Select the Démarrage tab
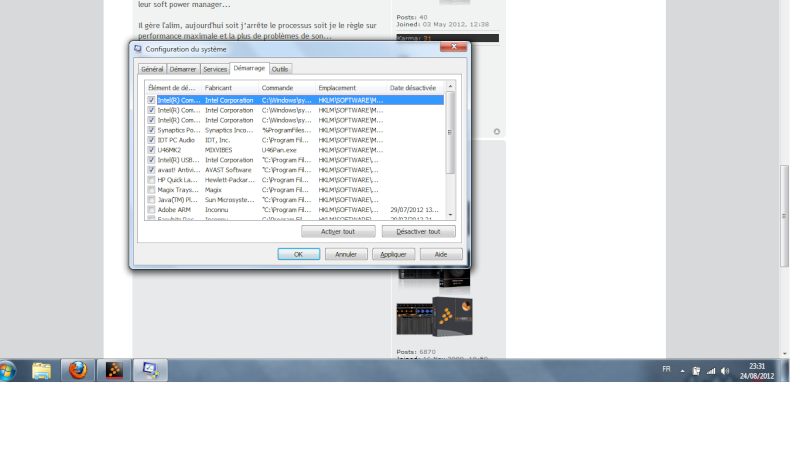Viewport: 800px width, 450px height. (249, 68)
